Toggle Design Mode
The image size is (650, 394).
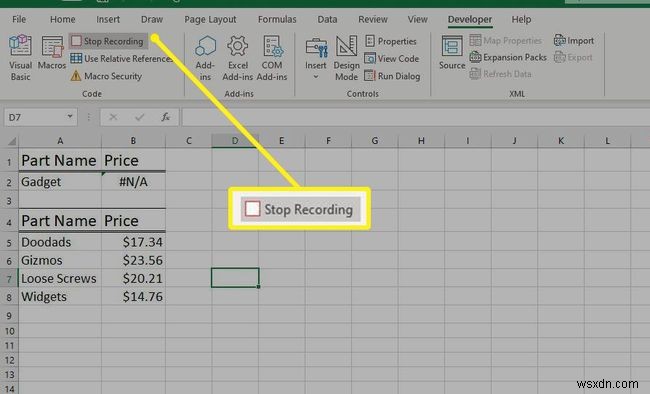pos(347,58)
